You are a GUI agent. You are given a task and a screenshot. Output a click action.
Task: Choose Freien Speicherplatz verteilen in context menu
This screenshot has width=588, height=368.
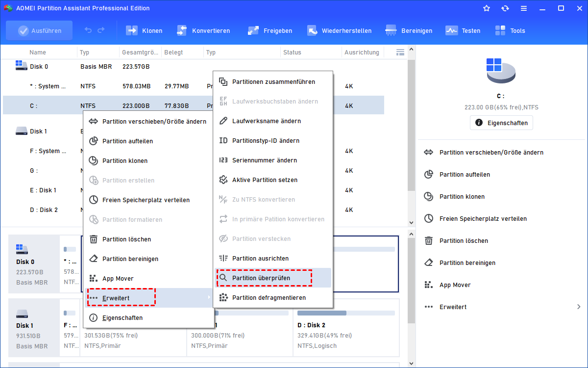pos(149,200)
